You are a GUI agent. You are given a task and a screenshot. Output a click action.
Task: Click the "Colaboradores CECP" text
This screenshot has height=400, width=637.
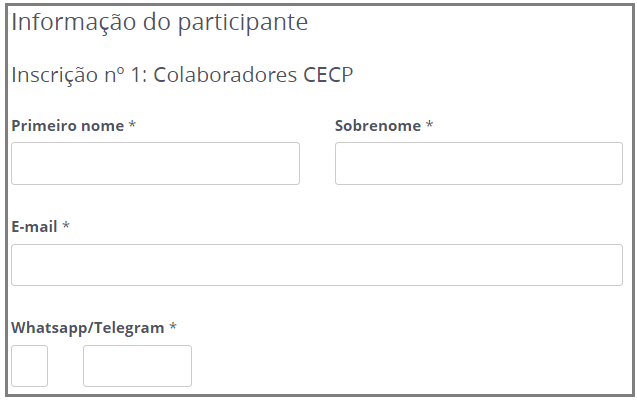(253, 75)
